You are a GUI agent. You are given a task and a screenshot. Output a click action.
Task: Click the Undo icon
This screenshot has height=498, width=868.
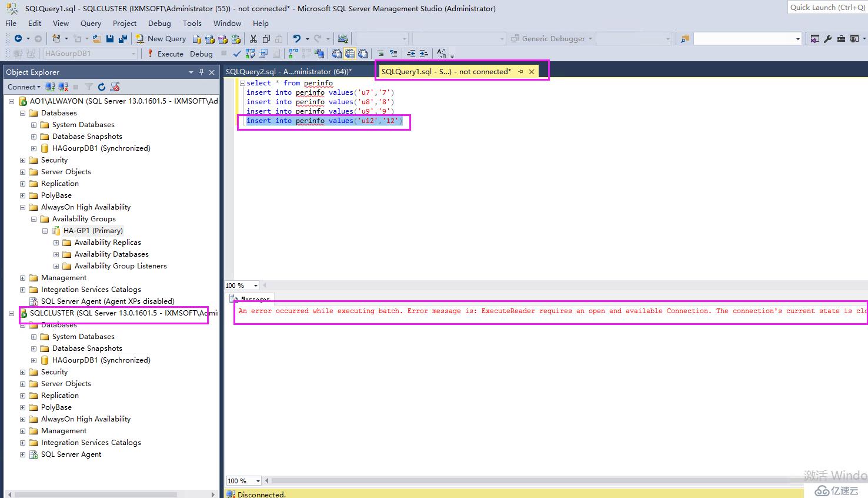(297, 39)
